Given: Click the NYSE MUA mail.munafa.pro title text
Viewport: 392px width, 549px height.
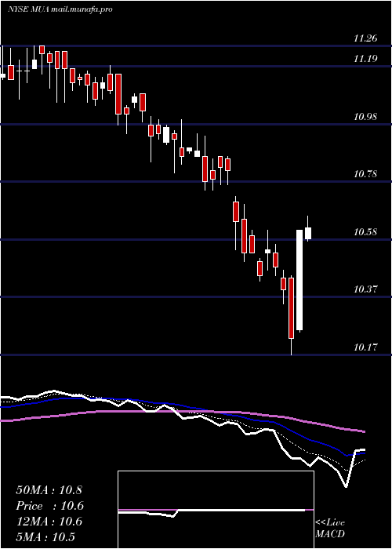Looking at the screenshot, I should click(x=60, y=9).
